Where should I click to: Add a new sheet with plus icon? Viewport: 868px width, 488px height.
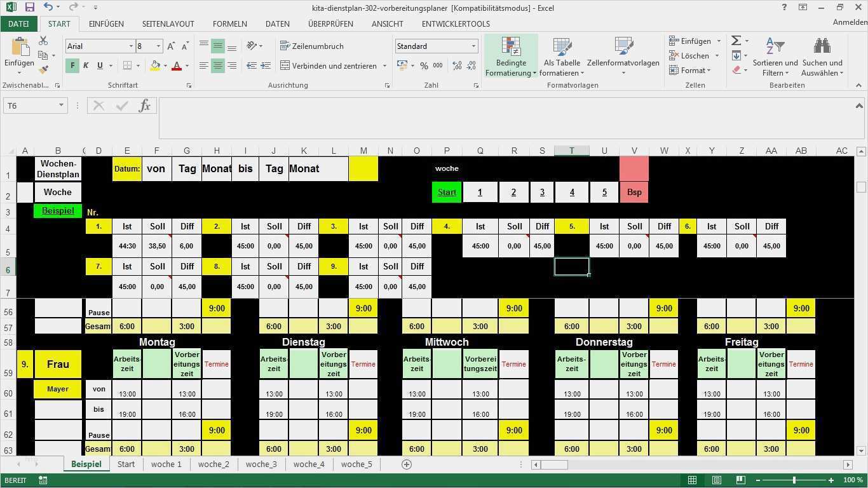tap(407, 464)
